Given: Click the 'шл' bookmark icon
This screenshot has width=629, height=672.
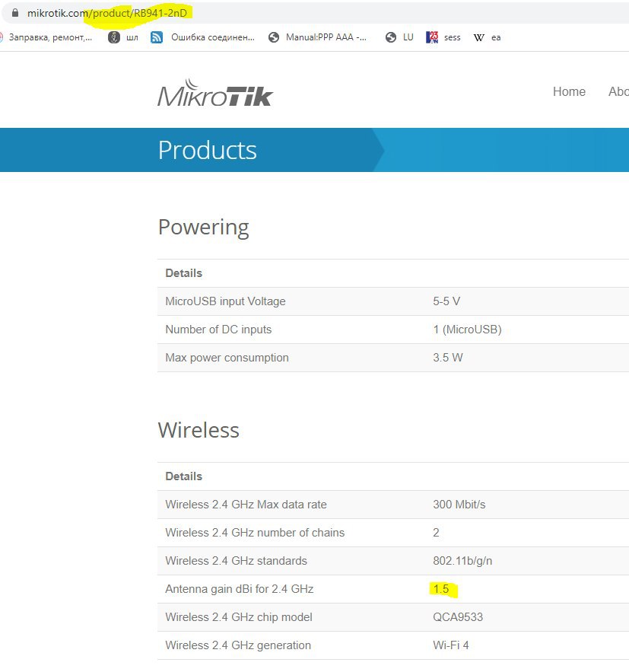Looking at the screenshot, I should tap(114, 37).
